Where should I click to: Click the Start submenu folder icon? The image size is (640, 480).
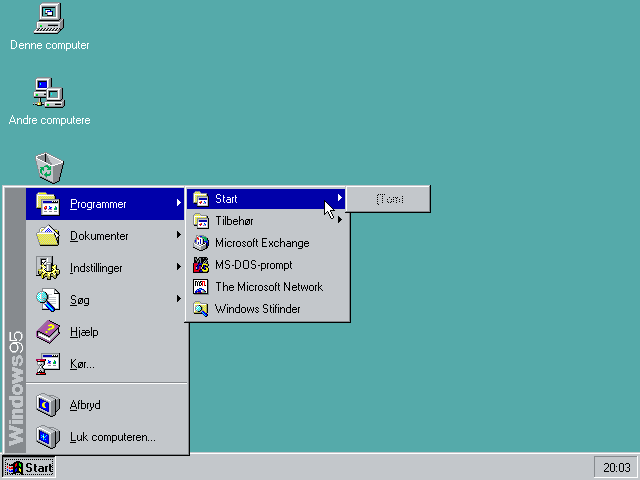click(x=200, y=199)
